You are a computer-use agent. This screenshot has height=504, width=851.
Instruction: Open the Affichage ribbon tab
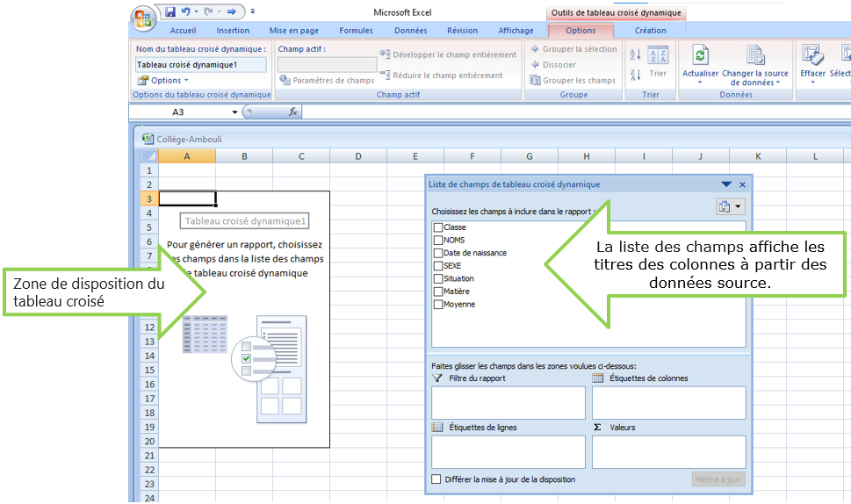coord(516,31)
